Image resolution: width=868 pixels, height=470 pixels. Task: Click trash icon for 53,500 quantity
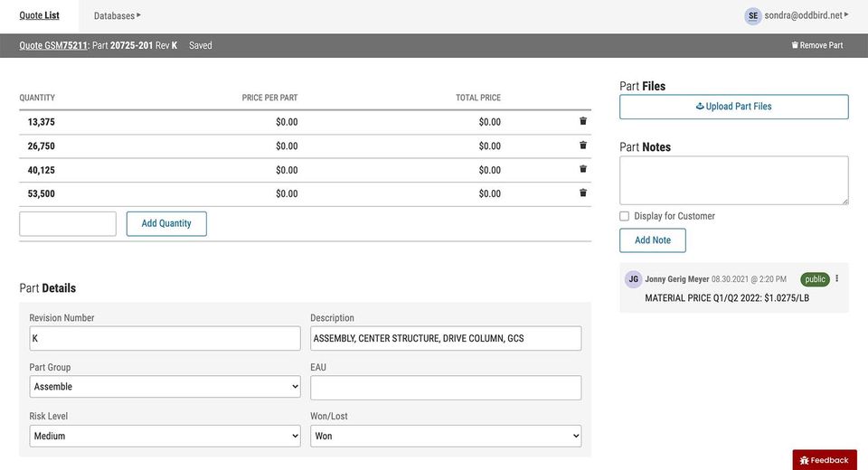click(583, 193)
